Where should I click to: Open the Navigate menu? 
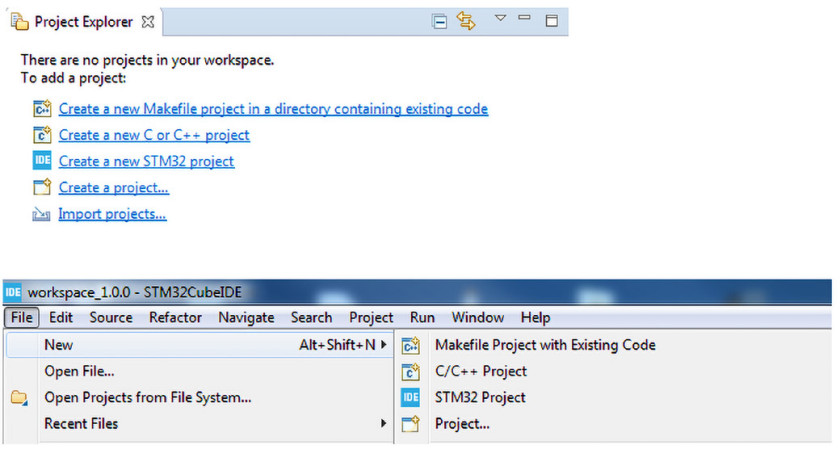(x=246, y=317)
